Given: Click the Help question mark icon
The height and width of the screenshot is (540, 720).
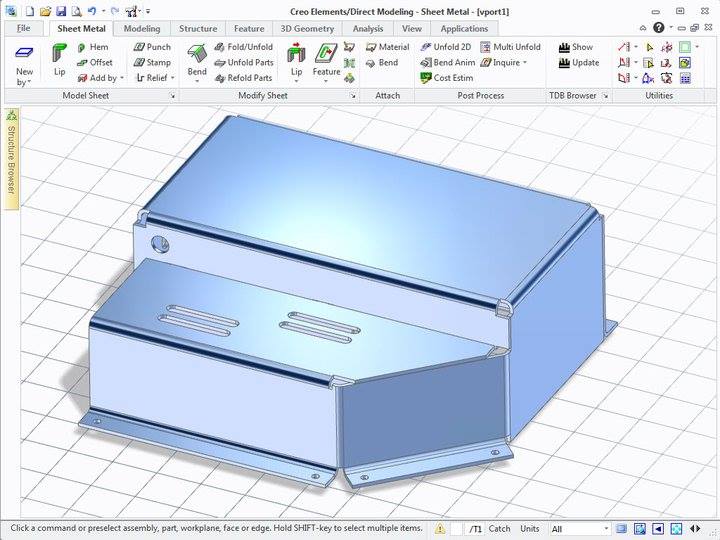Looking at the screenshot, I should coord(658,28).
